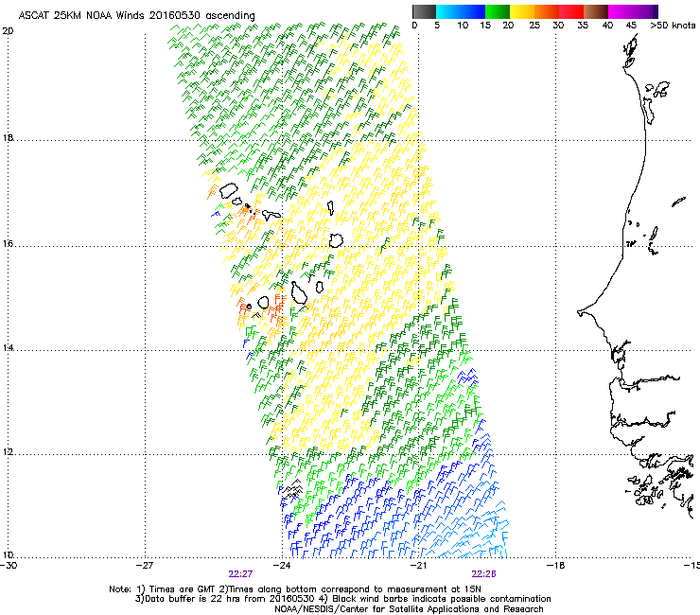Click the note 'Data buffer is 22 hrs'
This screenshot has width=700, height=615.
[x=191, y=599]
